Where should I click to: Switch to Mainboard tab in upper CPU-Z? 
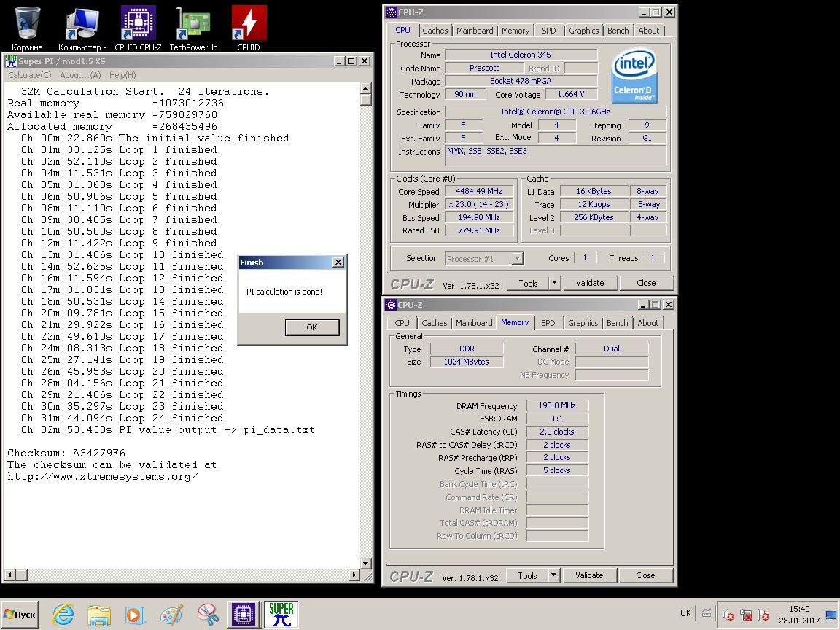(475, 31)
